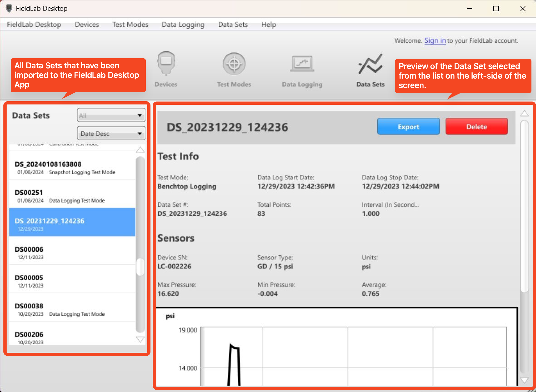Viewport: 536px width, 392px height.
Task: Click the DS_20231229_124236 preview title
Action: [x=227, y=127]
